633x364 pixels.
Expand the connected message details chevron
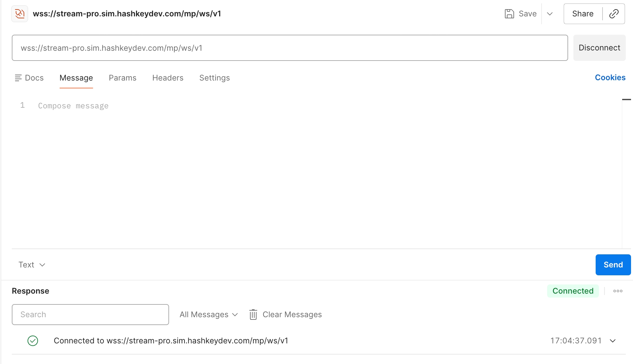[613, 341]
